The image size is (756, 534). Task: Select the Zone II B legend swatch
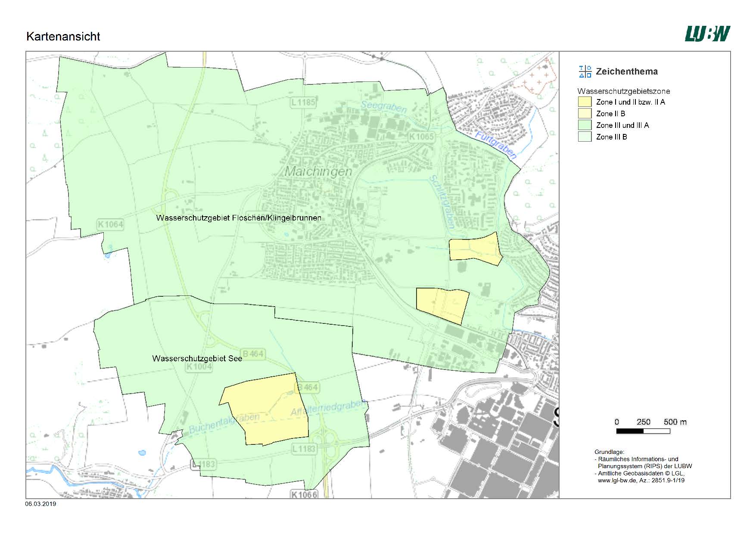pos(585,114)
